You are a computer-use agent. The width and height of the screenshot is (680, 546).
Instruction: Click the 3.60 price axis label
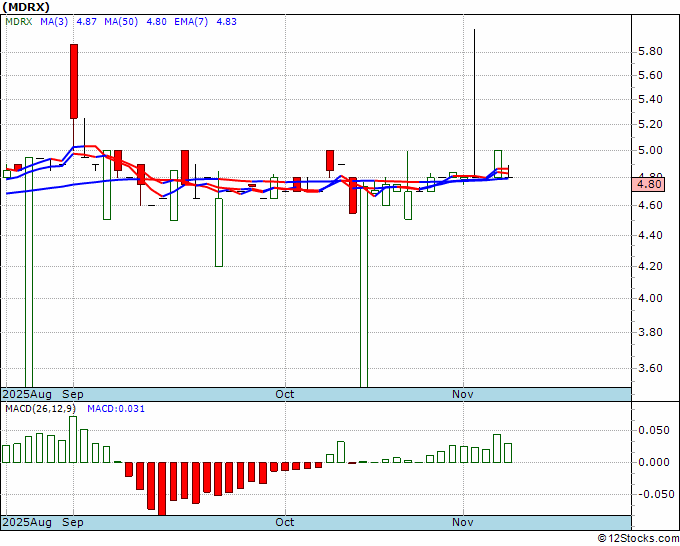651,368
